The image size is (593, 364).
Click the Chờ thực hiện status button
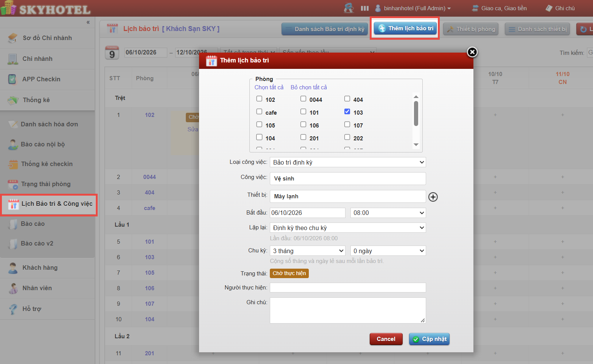(x=289, y=273)
